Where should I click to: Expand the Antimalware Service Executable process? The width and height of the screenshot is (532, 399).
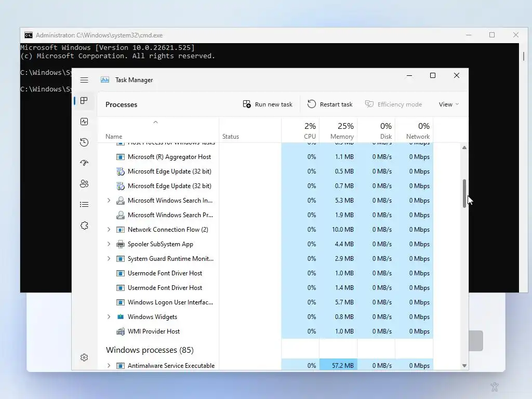[x=109, y=365]
